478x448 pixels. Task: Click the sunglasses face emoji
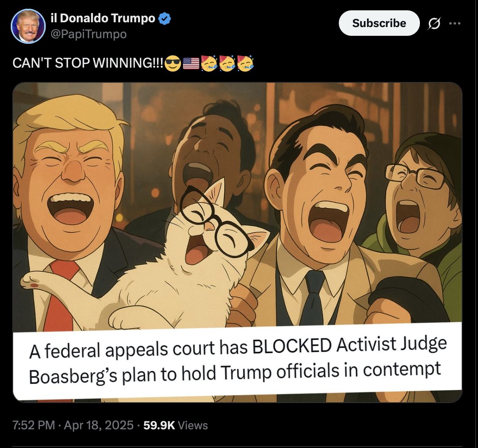pyautogui.click(x=173, y=63)
